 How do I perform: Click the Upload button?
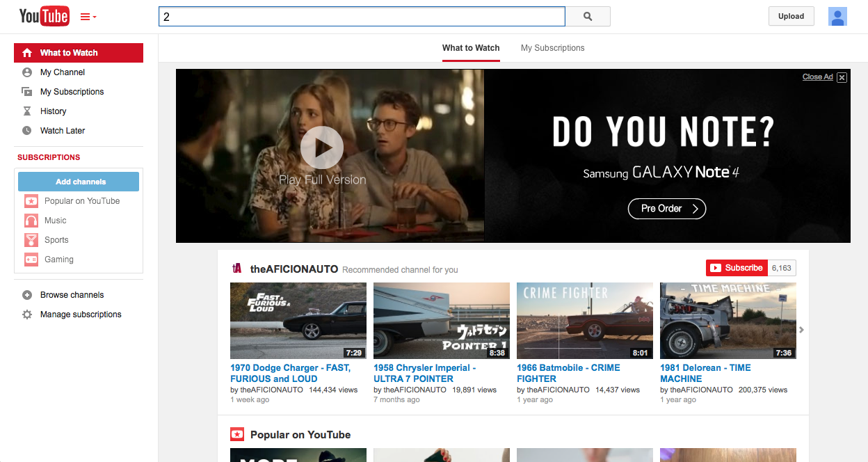(791, 15)
